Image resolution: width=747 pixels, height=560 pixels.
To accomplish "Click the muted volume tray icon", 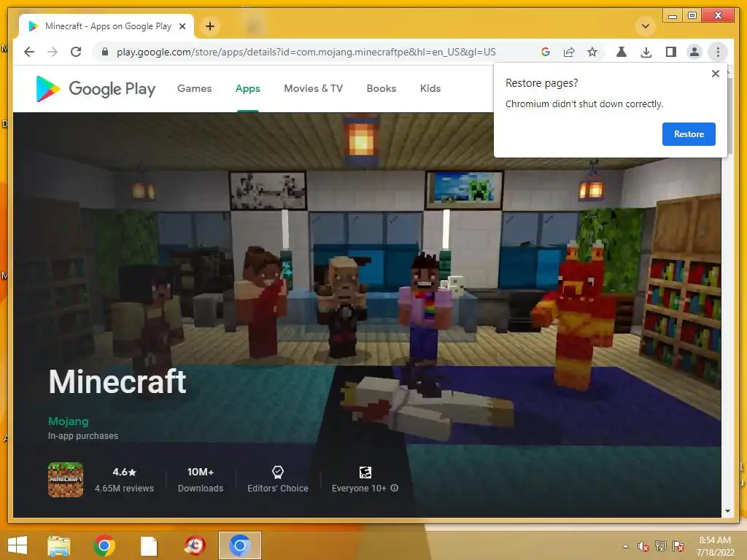I will pos(643,546).
